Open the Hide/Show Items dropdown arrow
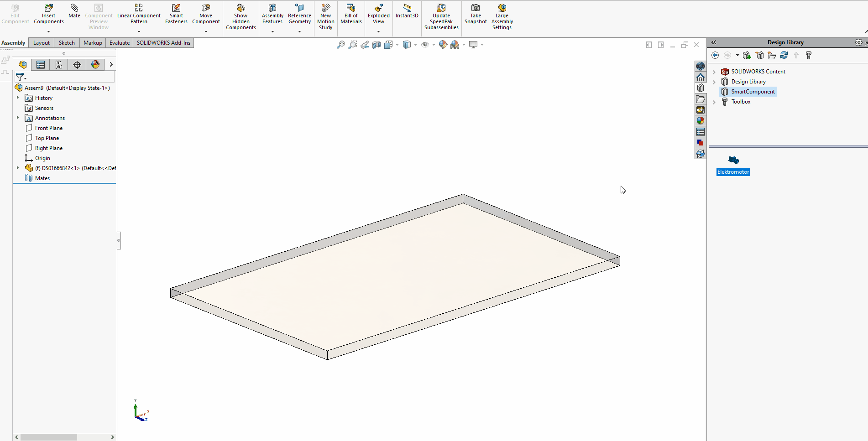This screenshot has height=441, width=868. click(434, 45)
